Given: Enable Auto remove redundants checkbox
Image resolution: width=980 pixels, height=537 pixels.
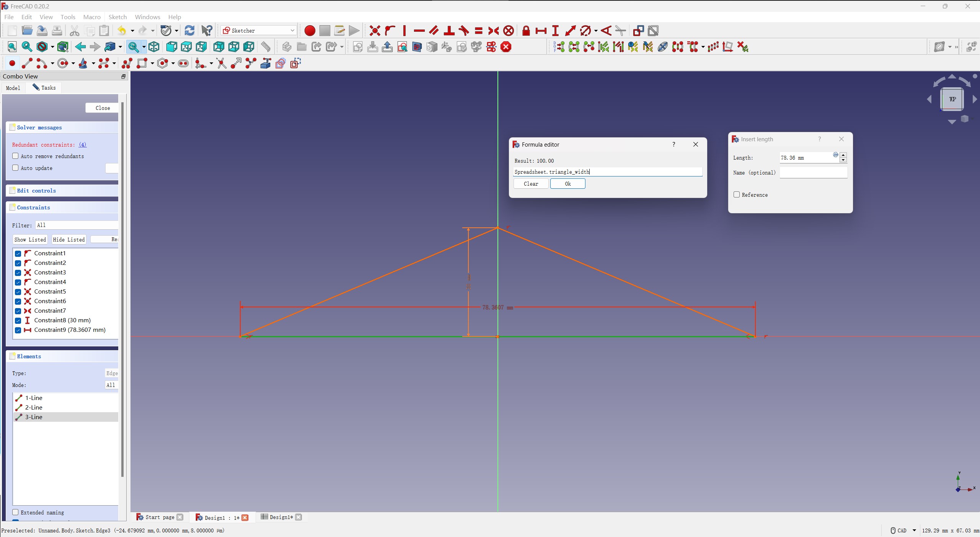Looking at the screenshot, I should (x=15, y=156).
